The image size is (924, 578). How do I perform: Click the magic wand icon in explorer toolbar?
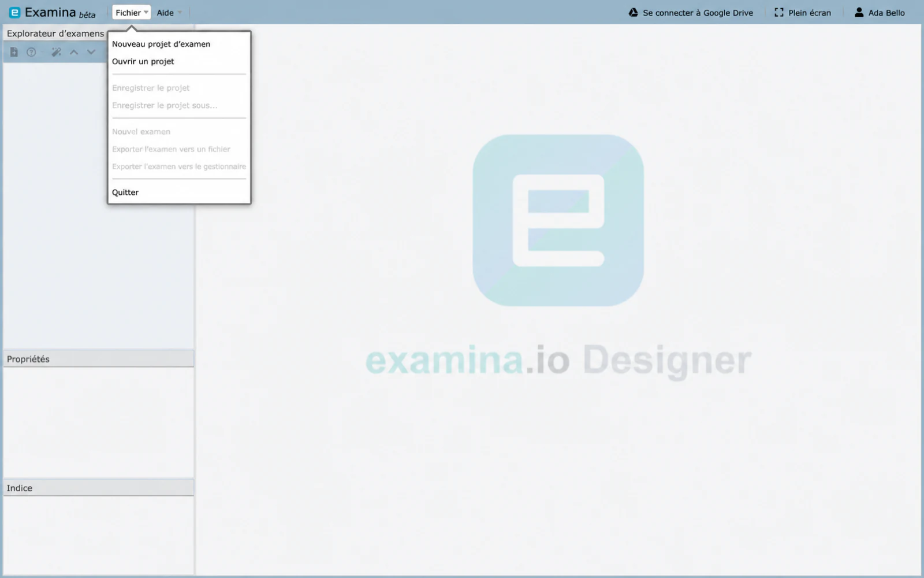pyautogui.click(x=56, y=52)
